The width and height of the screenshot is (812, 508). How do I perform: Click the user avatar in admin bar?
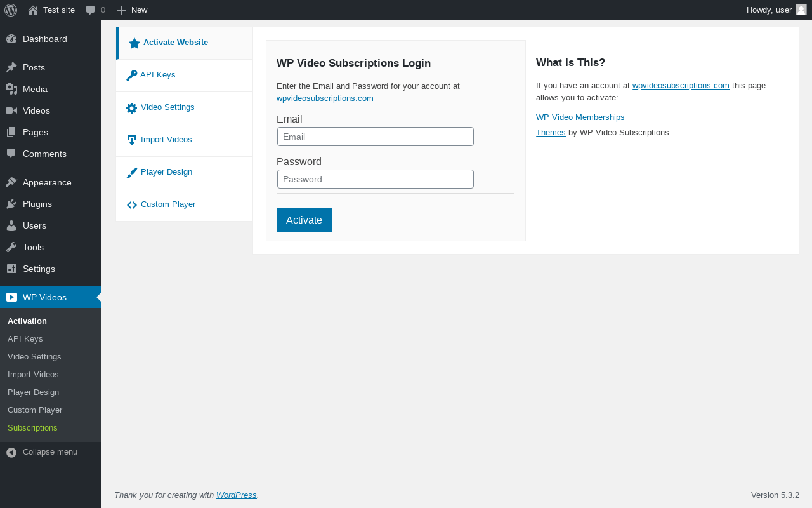tap(801, 10)
